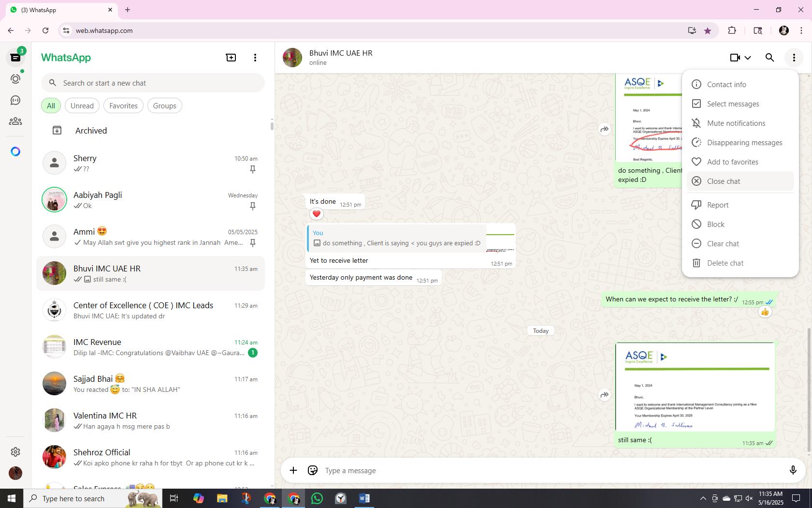Select Report in the chat menu
Viewport: 812px width, 508px height.
coord(740,205)
